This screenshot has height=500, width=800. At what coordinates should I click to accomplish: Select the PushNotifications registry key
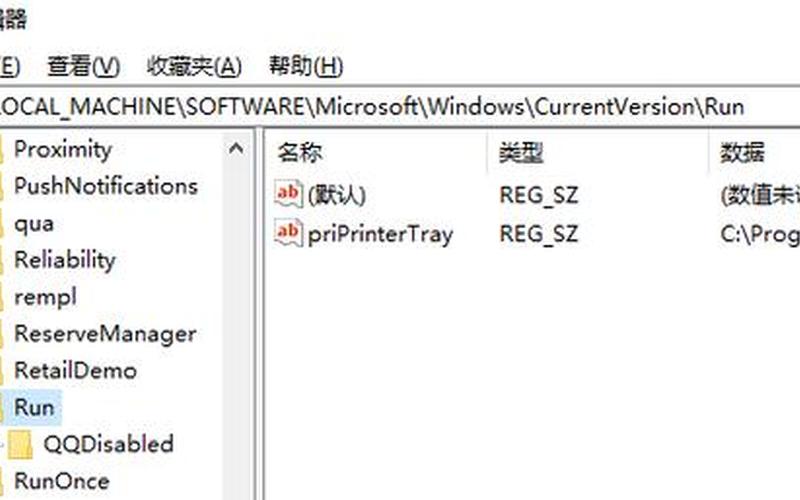pyautogui.click(x=106, y=186)
